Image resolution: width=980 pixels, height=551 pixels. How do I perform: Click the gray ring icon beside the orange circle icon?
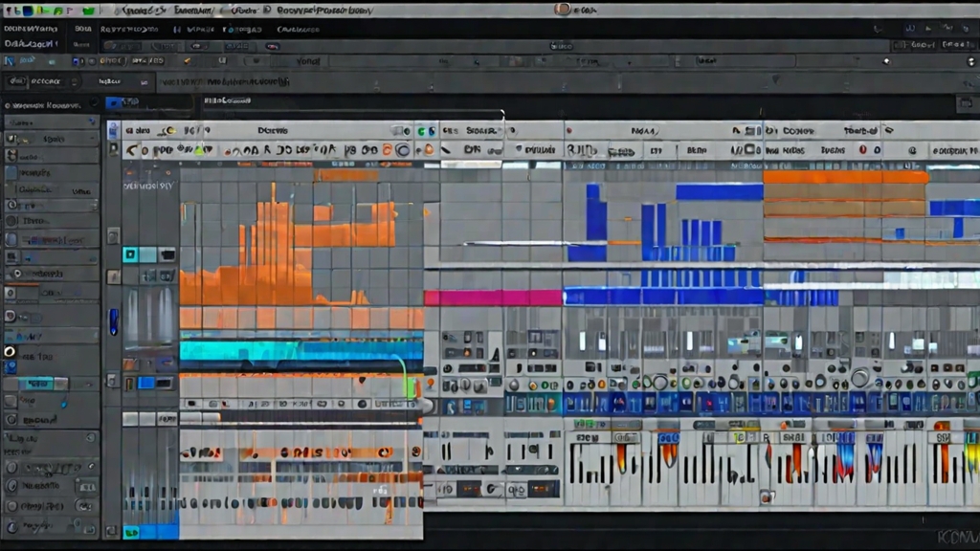(403, 150)
